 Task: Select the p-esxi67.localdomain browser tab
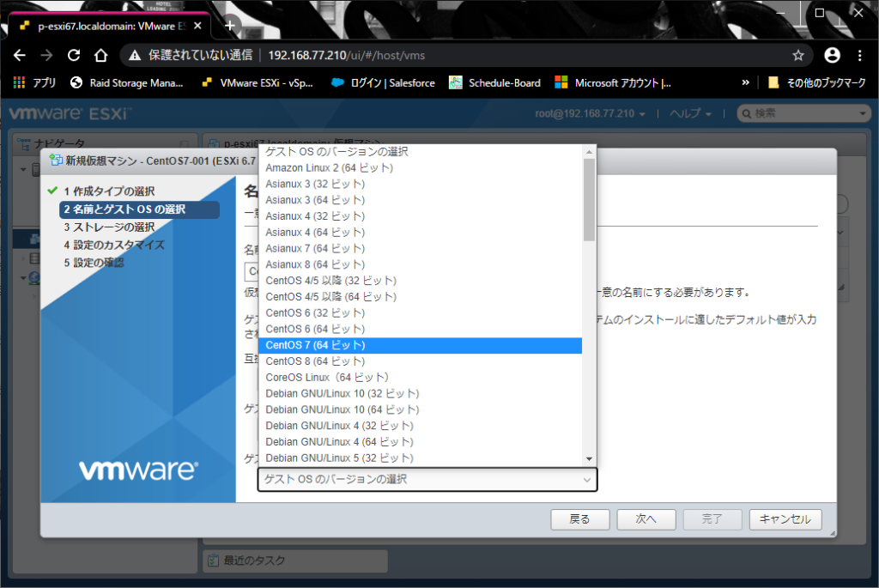(110, 26)
